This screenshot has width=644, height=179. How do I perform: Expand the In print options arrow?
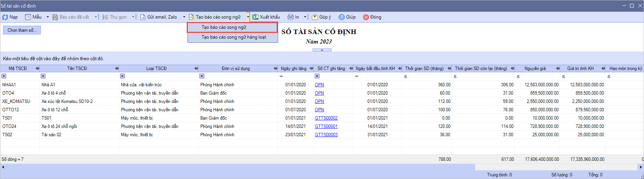[305, 17]
